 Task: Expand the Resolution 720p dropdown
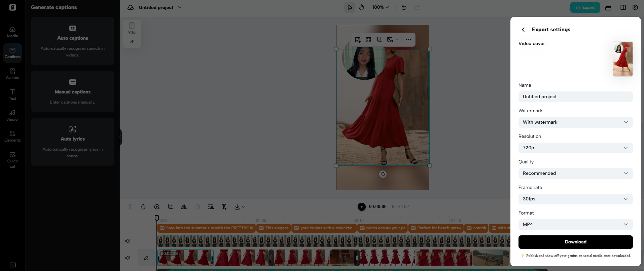[x=575, y=148]
